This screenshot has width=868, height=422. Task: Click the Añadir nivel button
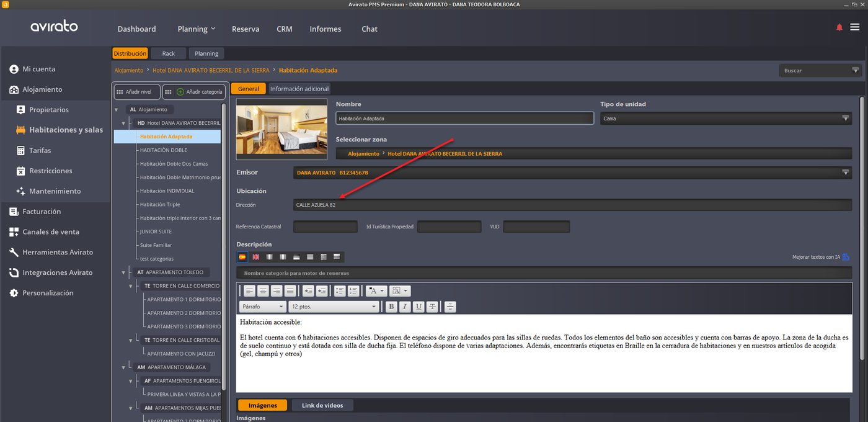pos(137,92)
